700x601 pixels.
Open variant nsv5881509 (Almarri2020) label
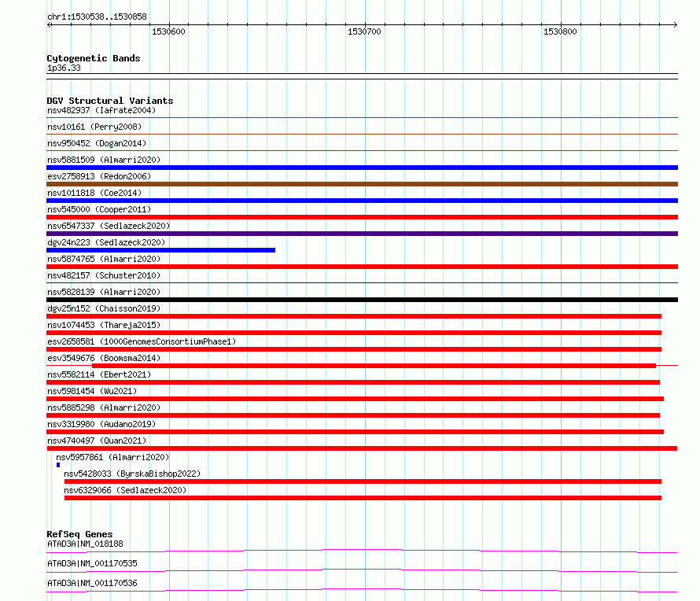pyautogui.click(x=104, y=160)
